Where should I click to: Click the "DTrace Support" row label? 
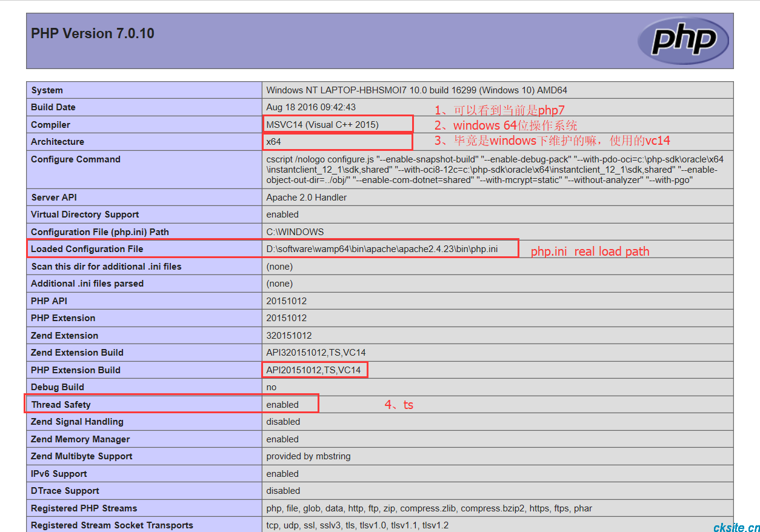(65, 491)
